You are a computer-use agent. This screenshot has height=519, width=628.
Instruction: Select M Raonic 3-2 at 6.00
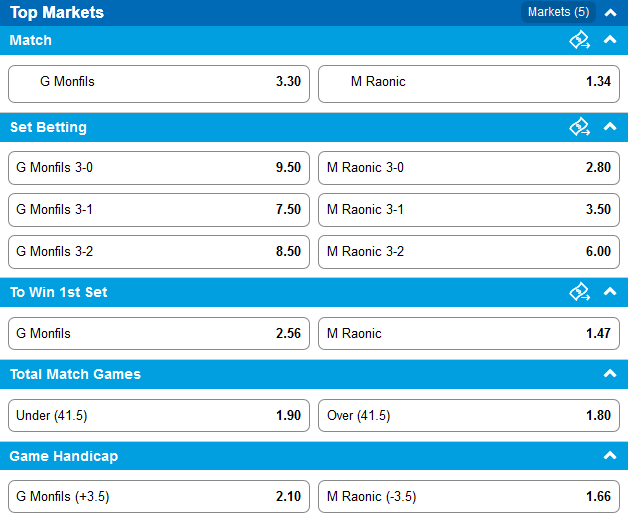point(469,252)
